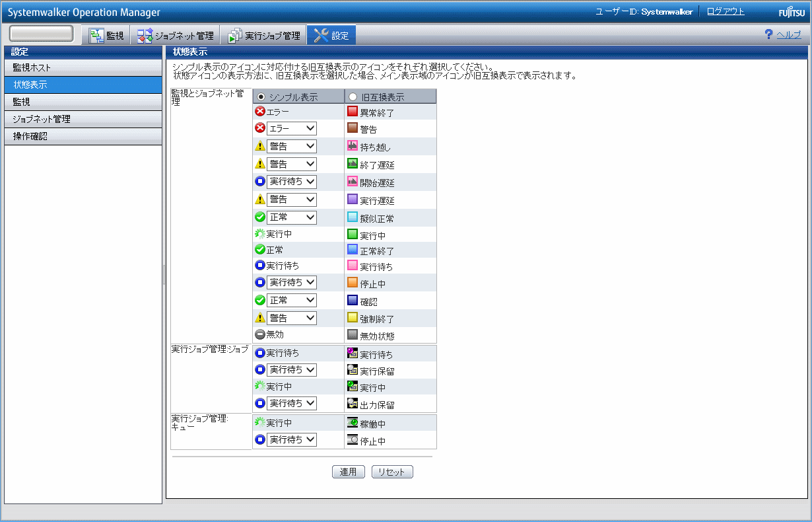Image resolution: width=812 pixels, height=522 pixels.
Task: Click the Systemwalker Operation Manager title
Action: click(84, 13)
